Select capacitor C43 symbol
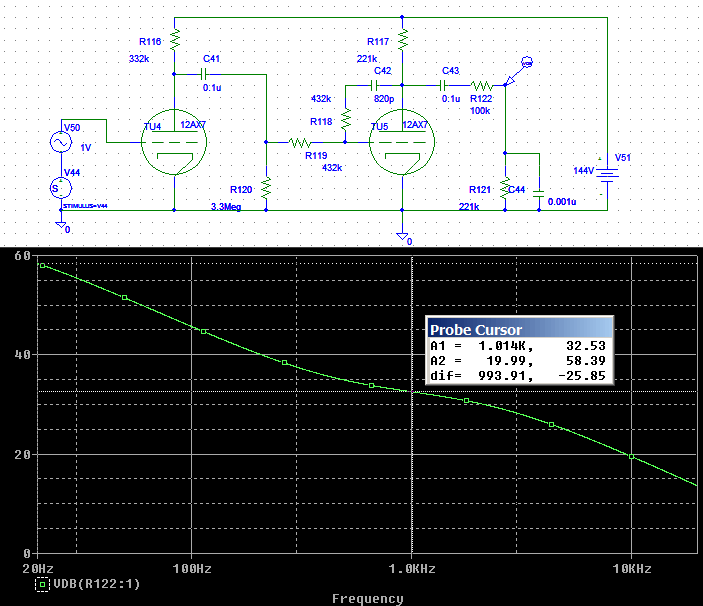Screen dimensions: 703x606 (x=443, y=85)
